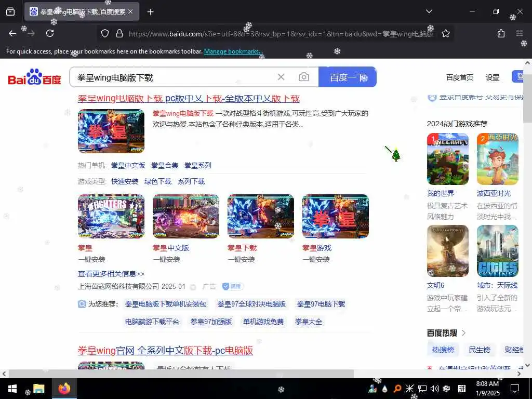The height and width of the screenshot is (399, 532).
Task: Open the tracking protection shield icon
Action: coord(105,33)
